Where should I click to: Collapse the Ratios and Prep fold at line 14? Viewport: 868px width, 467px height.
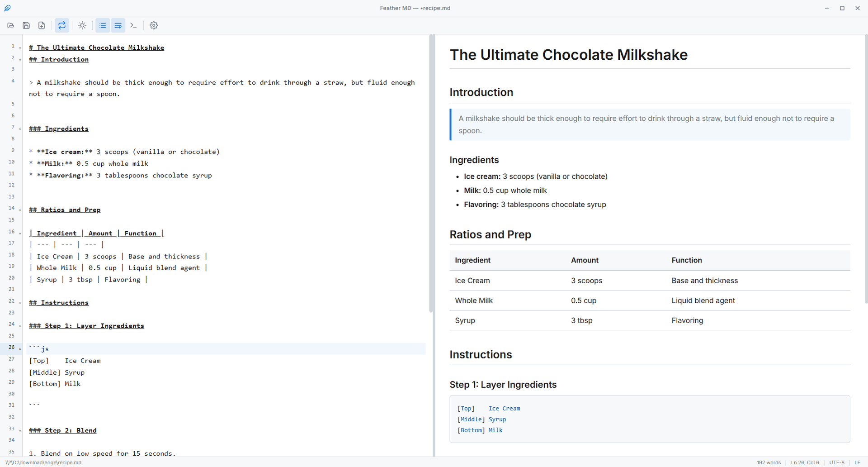(x=20, y=210)
